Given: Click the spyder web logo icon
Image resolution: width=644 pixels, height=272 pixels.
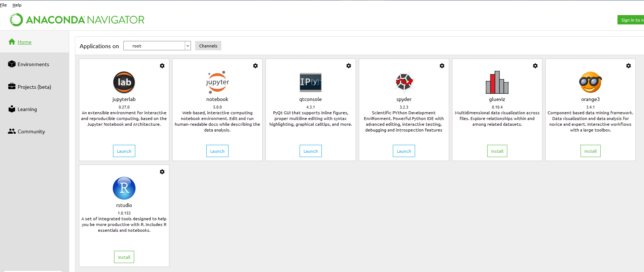Looking at the screenshot, I should point(404,82).
